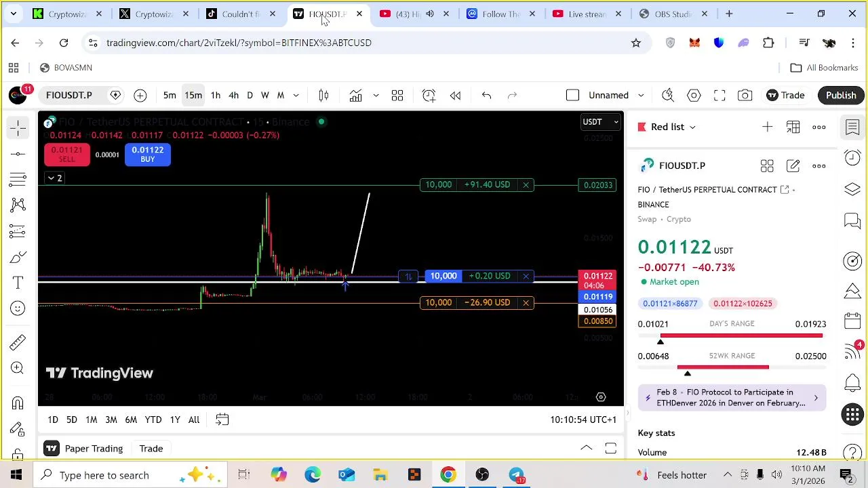
Task: Open the Red list watchlist dropdown
Action: click(x=673, y=127)
